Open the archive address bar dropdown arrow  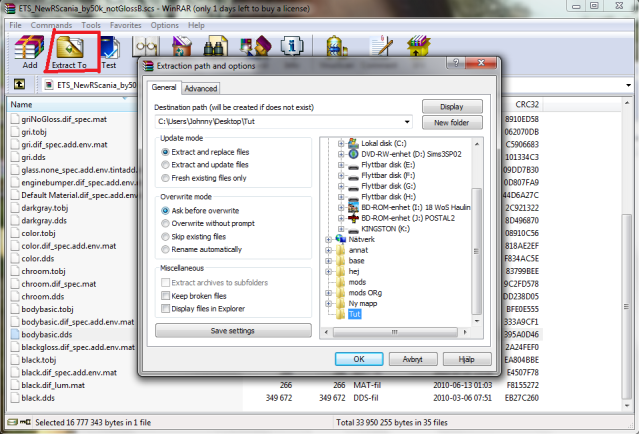coord(628,85)
